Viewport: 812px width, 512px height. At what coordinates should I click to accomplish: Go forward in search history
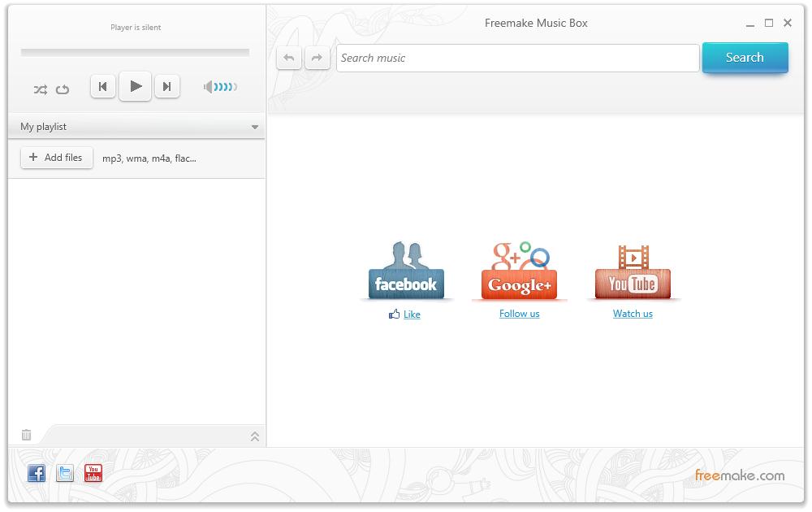pos(317,58)
